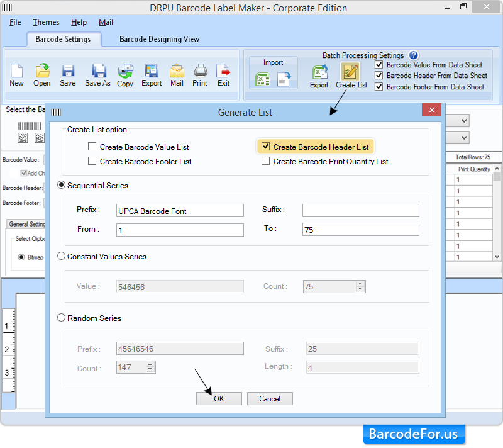Click the Export icon next to Copy
Viewport: 503px width, 448px height.
(152, 71)
